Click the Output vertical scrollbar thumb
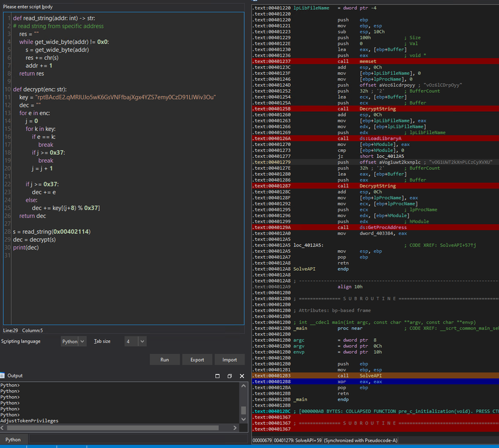499x448 pixels. [x=243, y=410]
